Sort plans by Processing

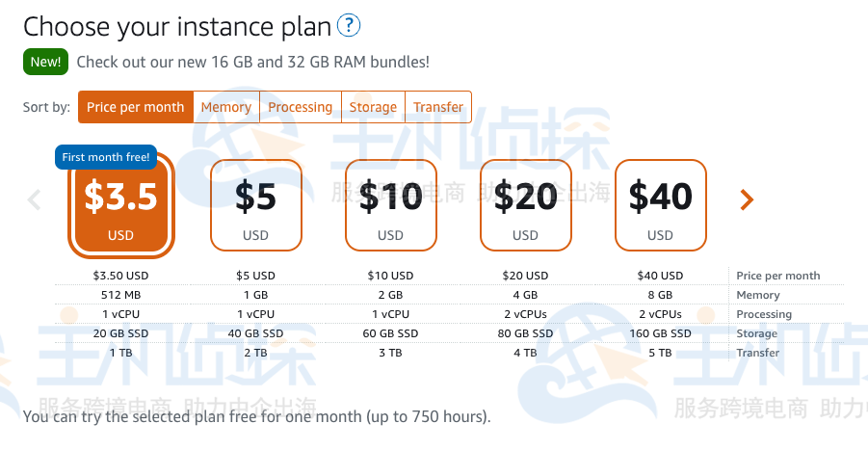click(301, 107)
